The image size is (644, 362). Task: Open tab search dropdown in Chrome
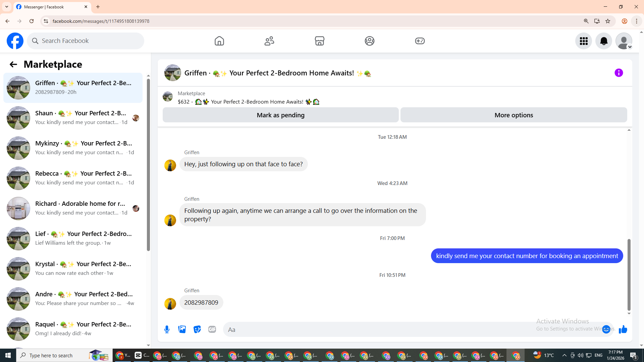7,7
